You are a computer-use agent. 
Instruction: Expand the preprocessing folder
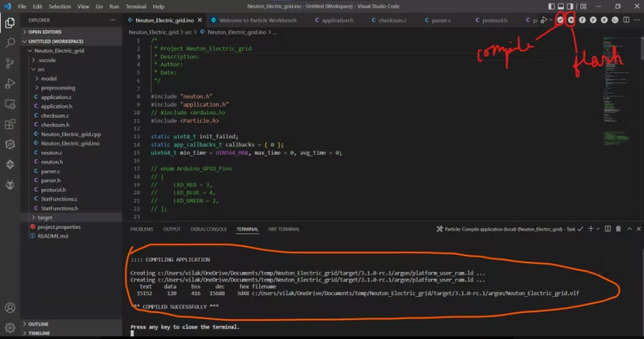pyautogui.click(x=71, y=88)
